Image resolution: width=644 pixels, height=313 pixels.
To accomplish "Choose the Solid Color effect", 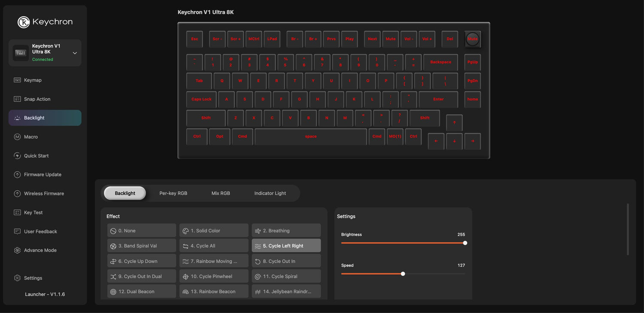I will (214, 231).
